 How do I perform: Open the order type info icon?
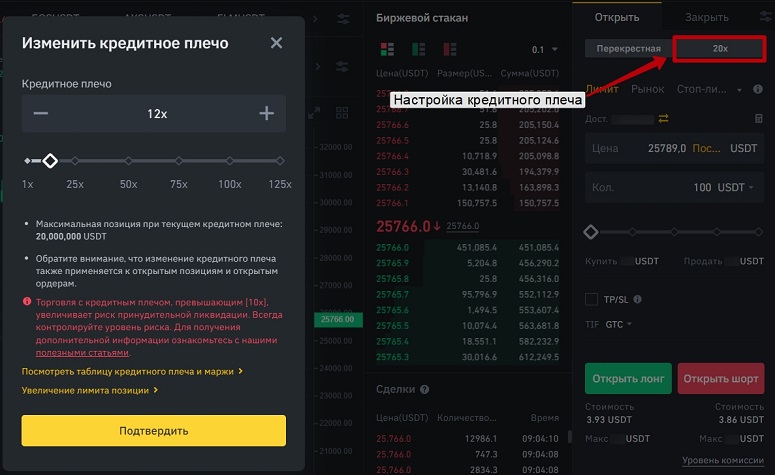point(758,89)
